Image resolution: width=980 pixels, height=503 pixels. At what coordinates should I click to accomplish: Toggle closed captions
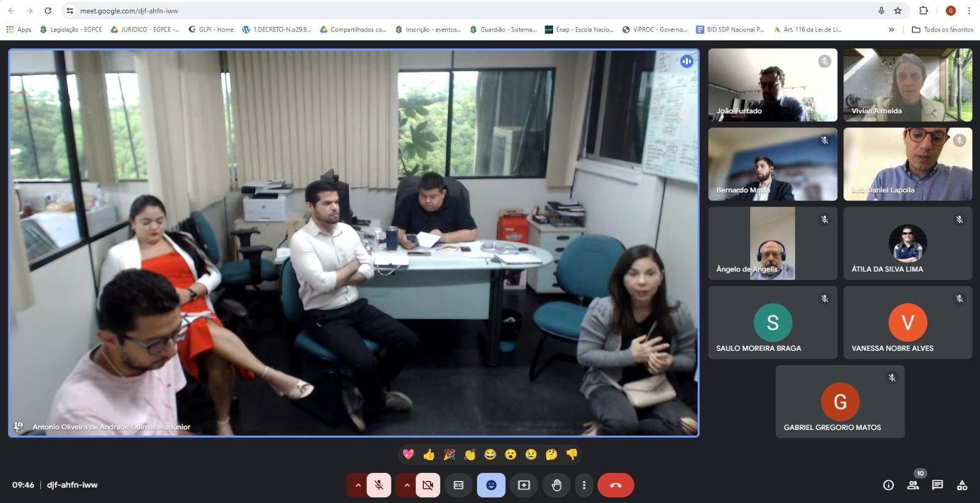click(x=458, y=485)
